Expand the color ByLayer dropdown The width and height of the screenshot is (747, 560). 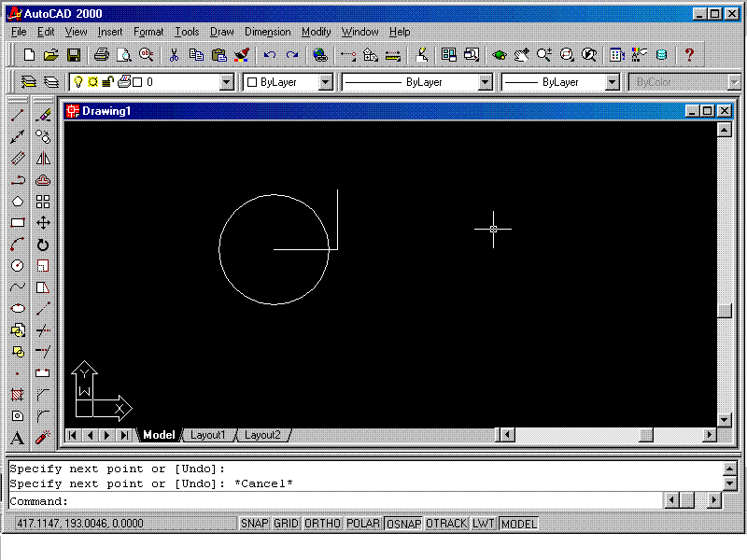click(x=325, y=82)
